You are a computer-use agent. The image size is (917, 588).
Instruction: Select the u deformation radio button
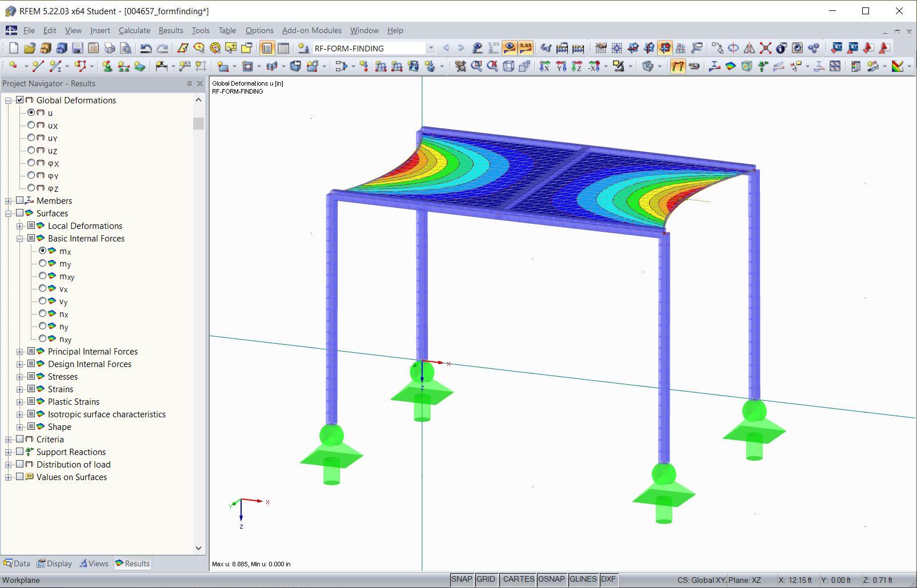(x=31, y=112)
